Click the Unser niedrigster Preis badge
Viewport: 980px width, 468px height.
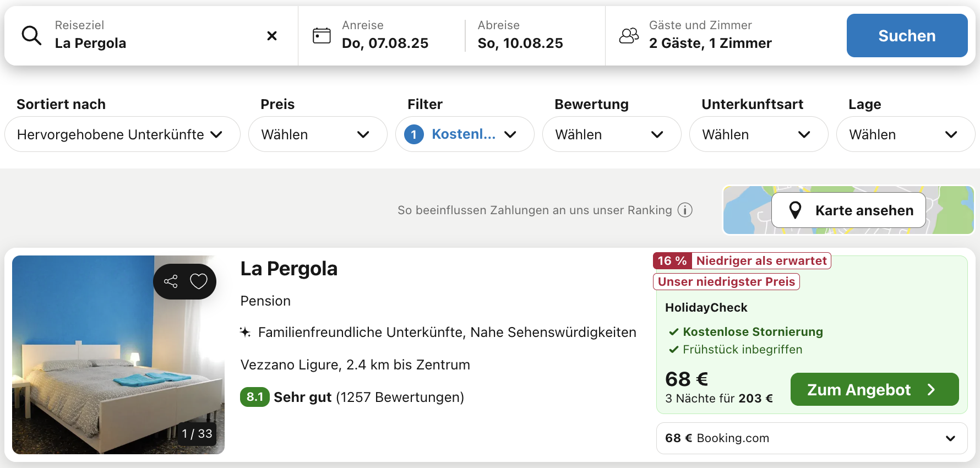(x=726, y=282)
